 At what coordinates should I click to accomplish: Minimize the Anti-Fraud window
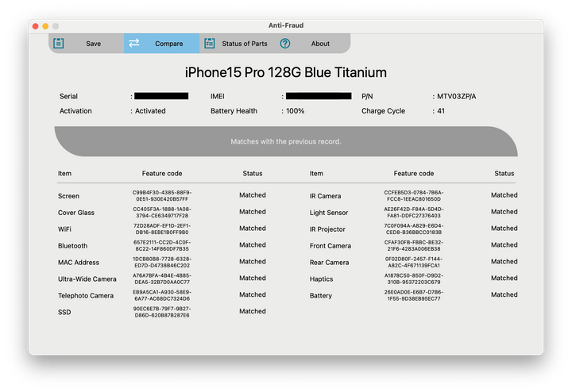pos(45,26)
